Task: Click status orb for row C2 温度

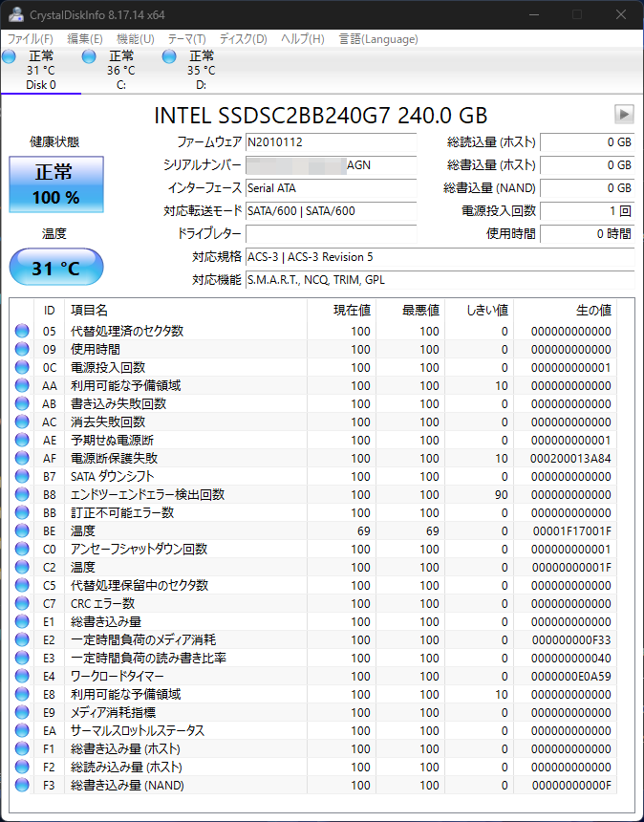Action: 22,567
